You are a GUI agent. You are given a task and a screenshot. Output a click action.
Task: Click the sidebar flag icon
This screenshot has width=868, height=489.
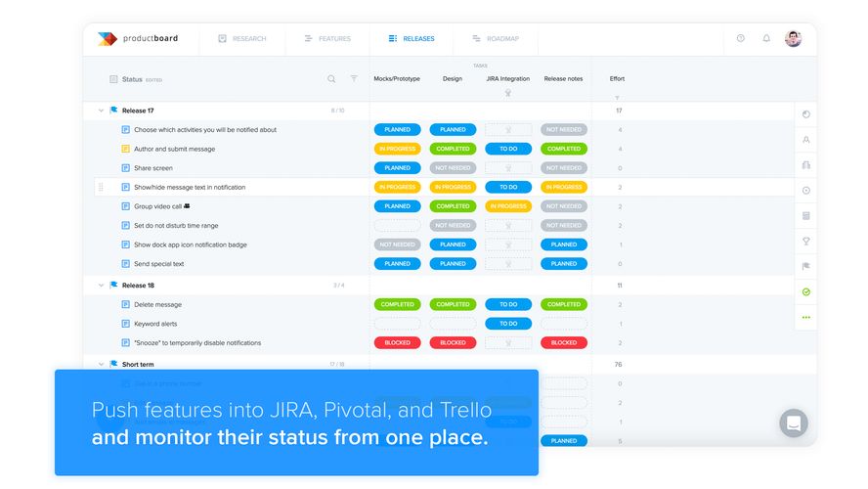806,266
